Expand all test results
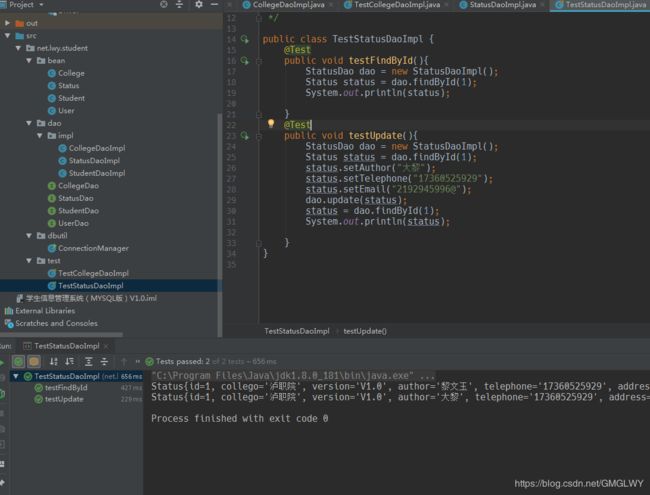The width and height of the screenshot is (650, 495). coord(88,362)
